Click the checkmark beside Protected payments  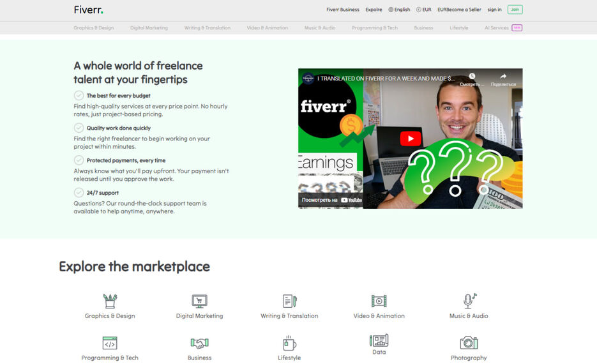79,160
